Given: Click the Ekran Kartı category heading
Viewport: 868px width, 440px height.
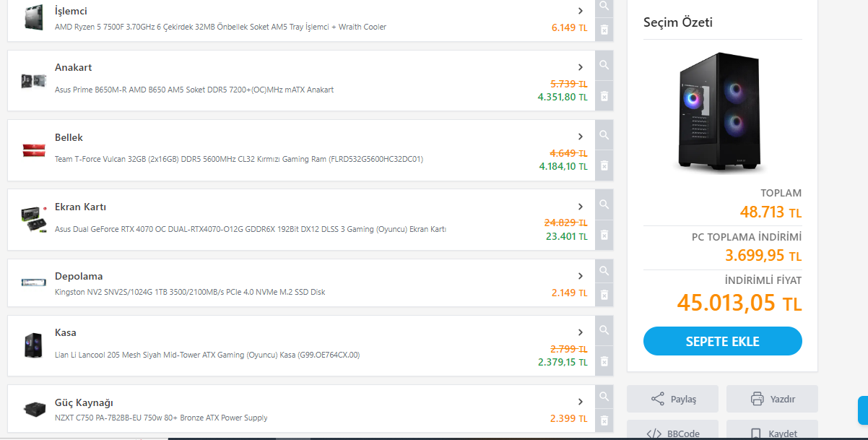Looking at the screenshot, I should [x=80, y=207].
